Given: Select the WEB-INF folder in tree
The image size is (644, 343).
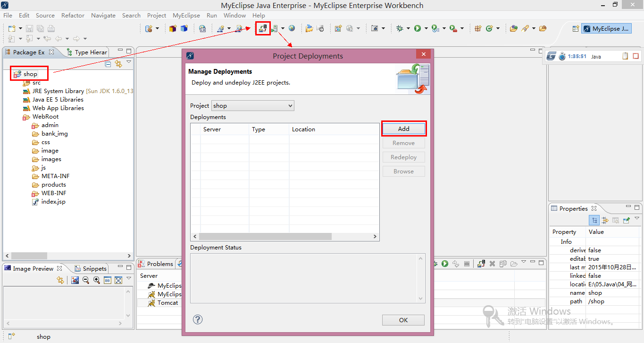Looking at the screenshot, I should 54,193.
